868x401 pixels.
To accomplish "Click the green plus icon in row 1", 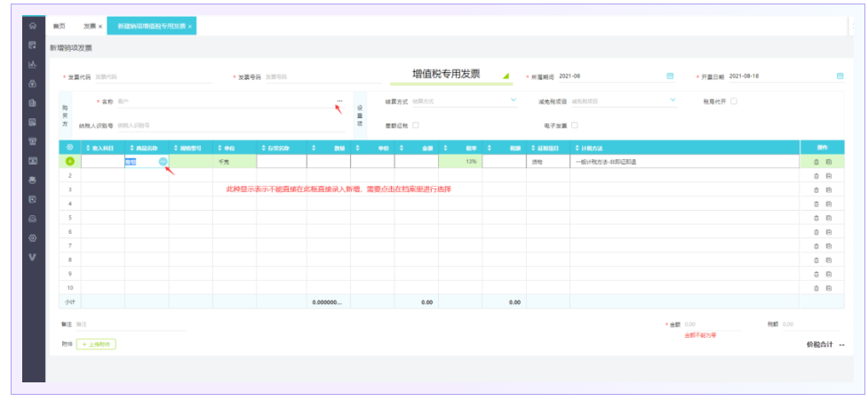I will coord(70,162).
